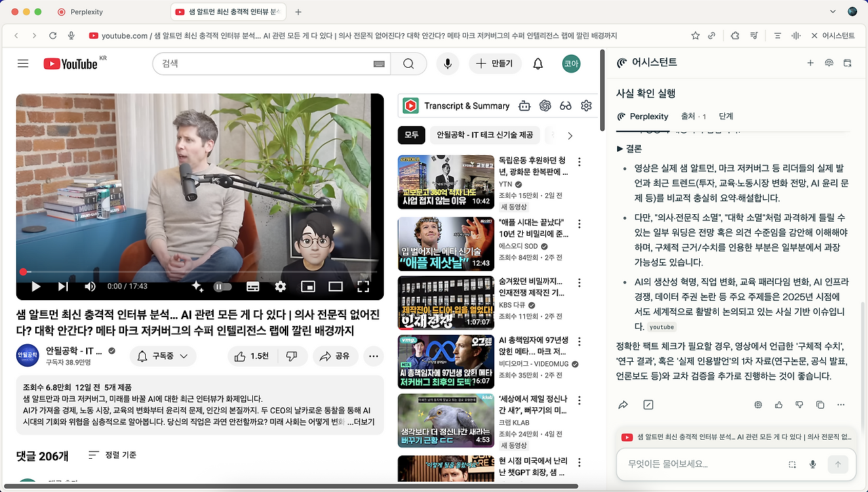Open options menu for the 에스오디 SOD video
868x492 pixels.
click(579, 224)
